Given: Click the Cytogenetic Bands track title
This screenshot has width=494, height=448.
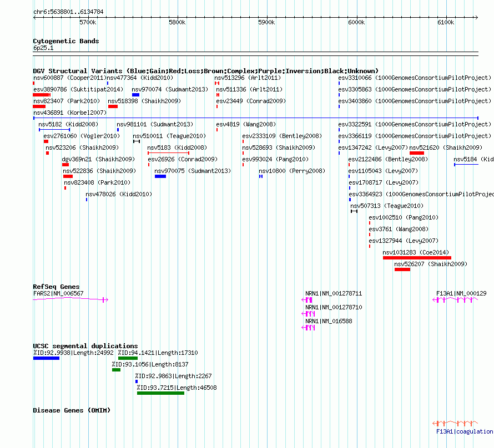Looking at the screenshot, I should [x=66, y=41].
